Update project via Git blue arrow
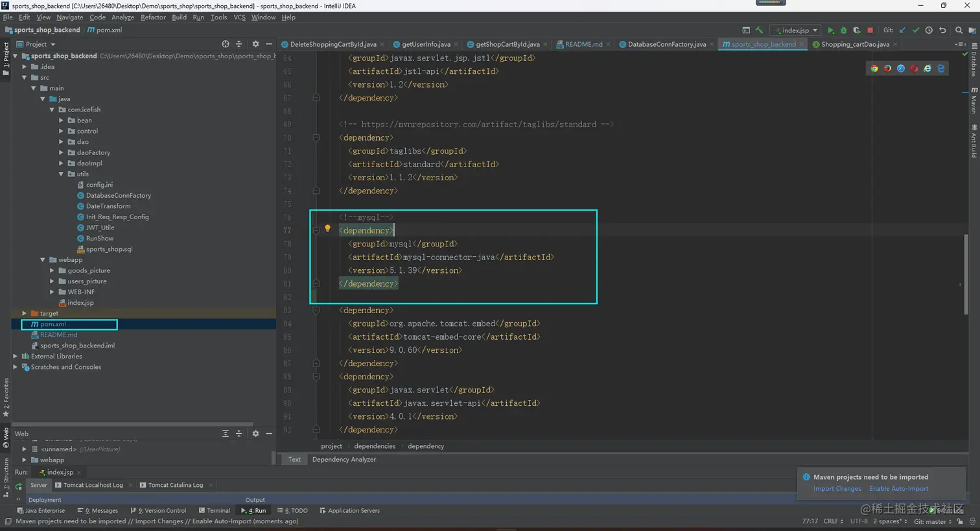Screen dimensions: 980x531 click(x=902, y=30)
